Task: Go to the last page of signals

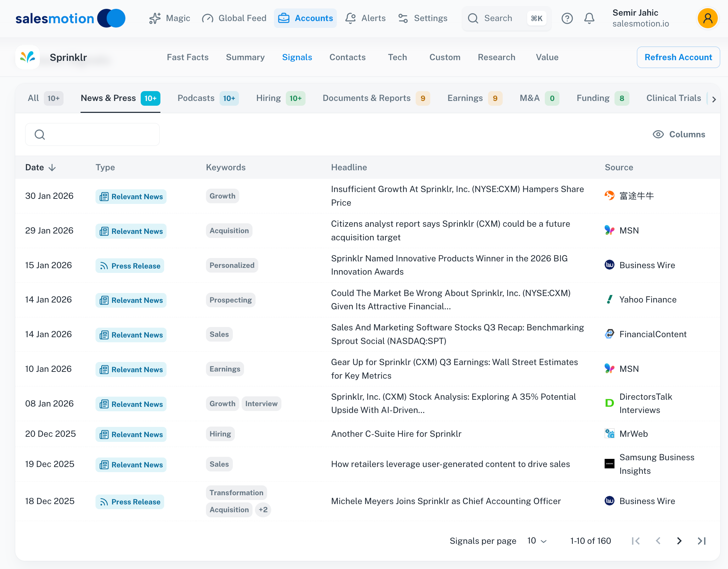Action: [702, 541]
